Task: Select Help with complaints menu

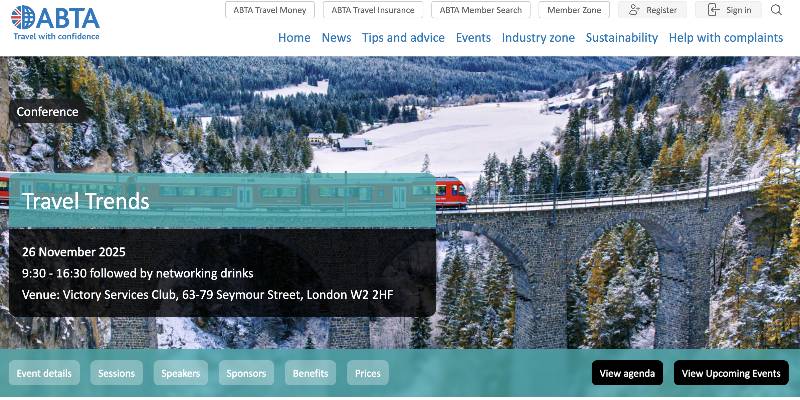Action: [x=725, y=38]
